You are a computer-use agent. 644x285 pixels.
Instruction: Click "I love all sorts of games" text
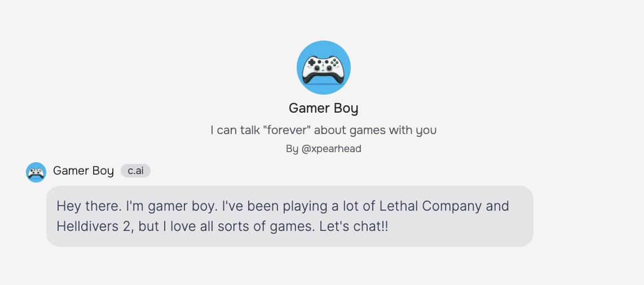click(238, 226)
